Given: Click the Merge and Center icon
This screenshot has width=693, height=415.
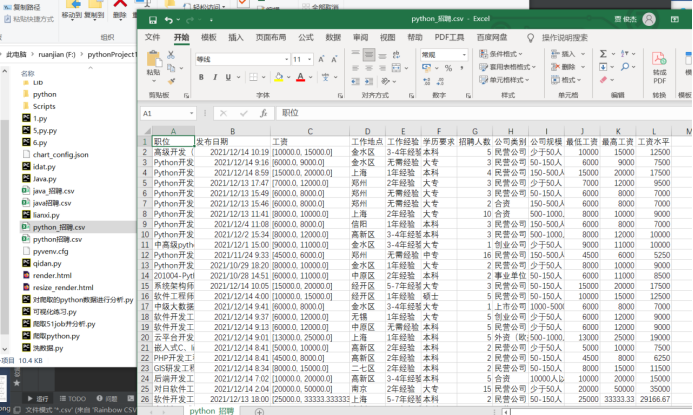Looking at the screenshot, I should 396,68.
